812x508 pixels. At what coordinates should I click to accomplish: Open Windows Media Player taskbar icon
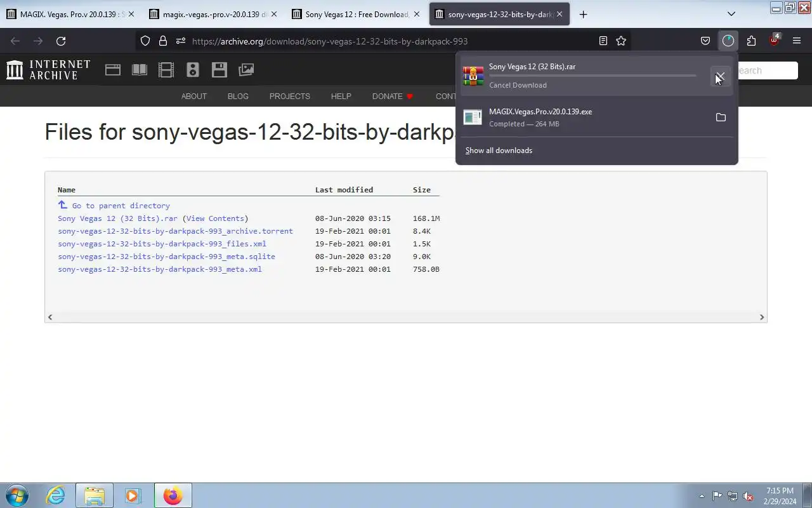[x=133, y=495]
